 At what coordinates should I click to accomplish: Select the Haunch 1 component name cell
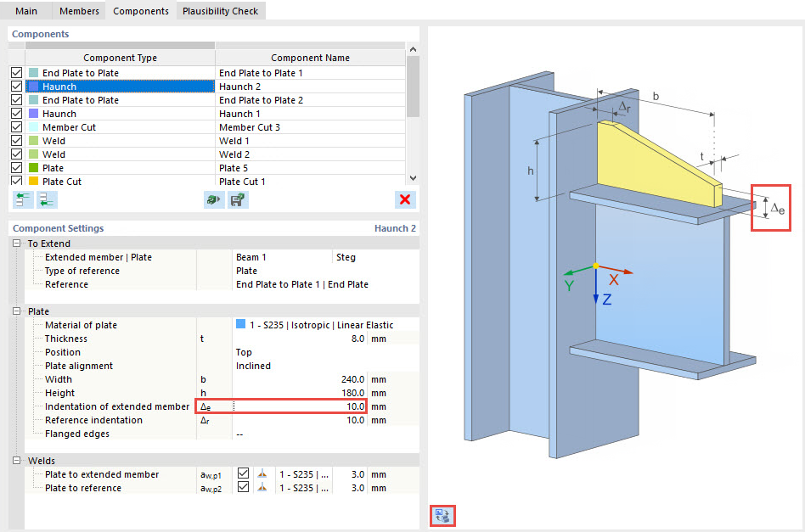point(310,114)
